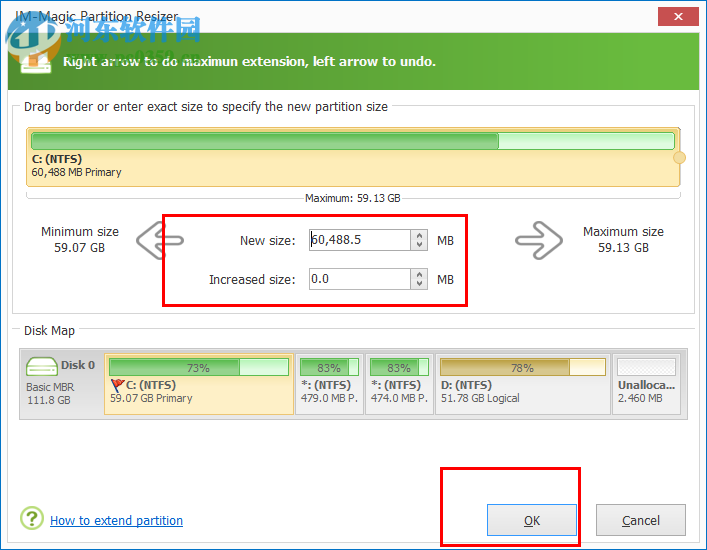Click the partition resize handle circle

pos(679,158)
